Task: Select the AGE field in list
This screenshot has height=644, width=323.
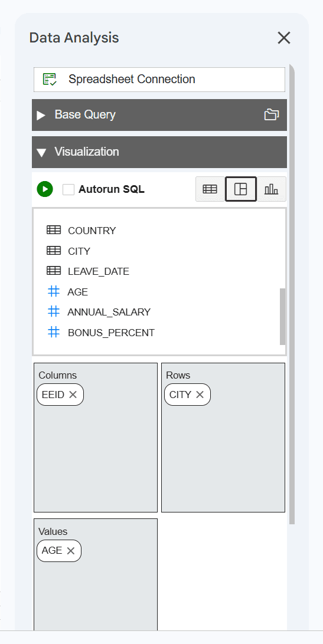Action: (78, 292)
